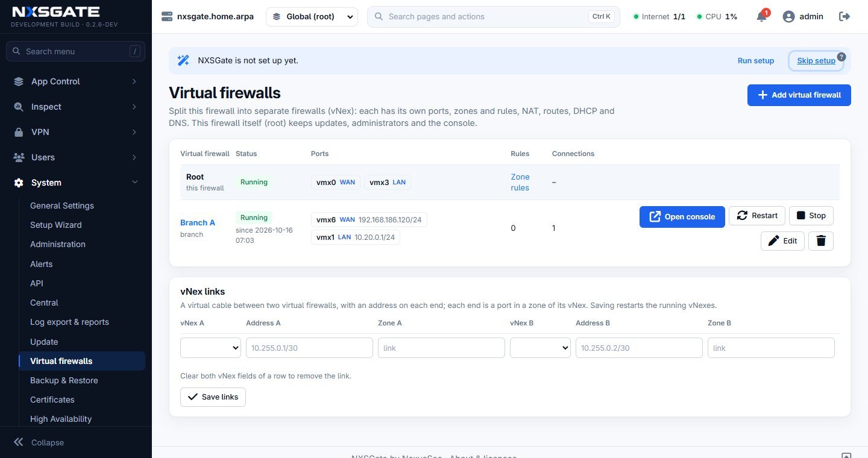This screenshot has height=458, width=868.
Task: Click Add virtual firewall button
Action: coord(799,95)
